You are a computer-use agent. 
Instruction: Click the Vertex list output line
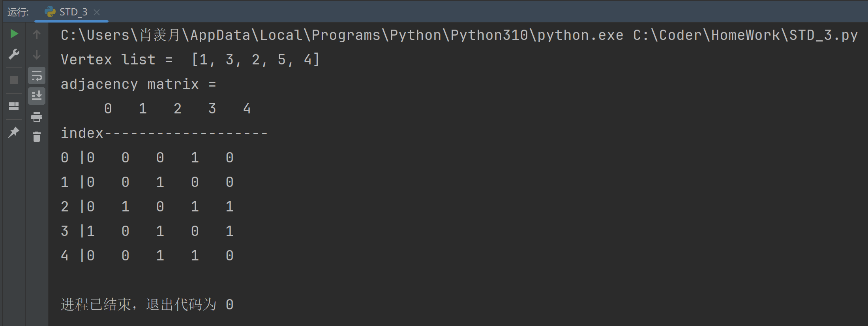(x=190, y=60)
